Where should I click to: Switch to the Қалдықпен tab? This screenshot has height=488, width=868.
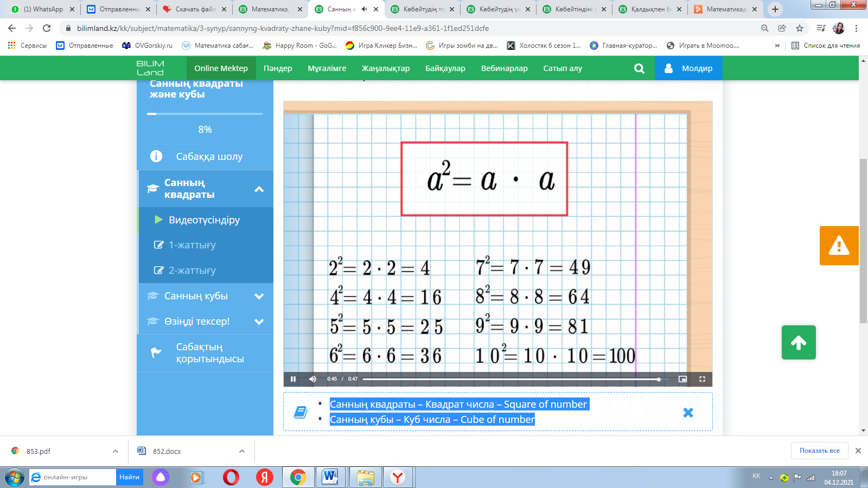649,9
